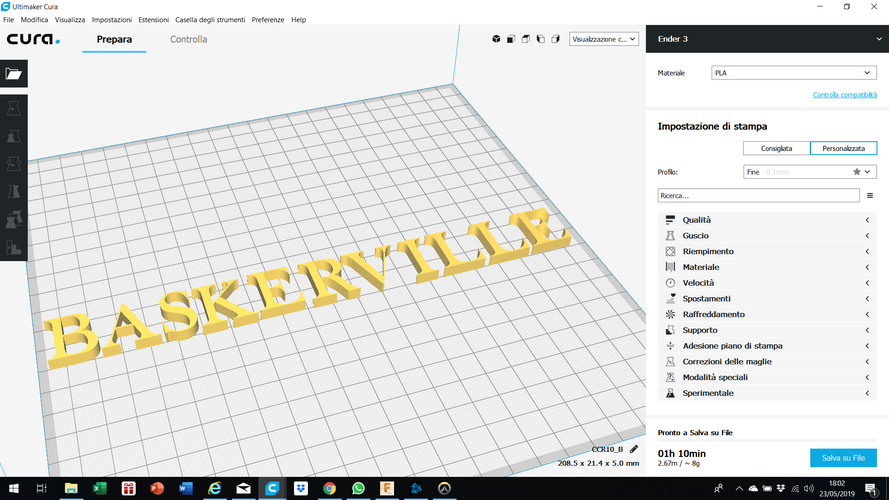Open Windows Start menu

[14, 488]
